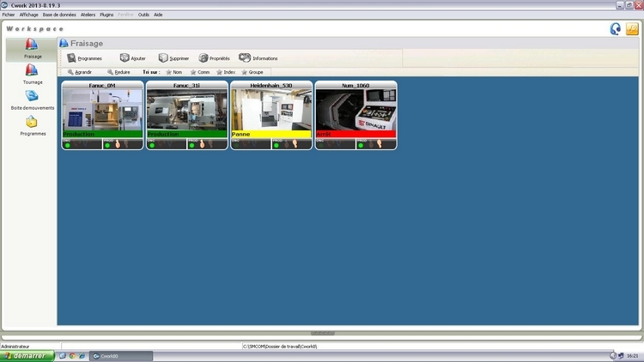Click the Fanuc_31i card title
The width and height of the screenshot is (644, 362).
[186, 86]
